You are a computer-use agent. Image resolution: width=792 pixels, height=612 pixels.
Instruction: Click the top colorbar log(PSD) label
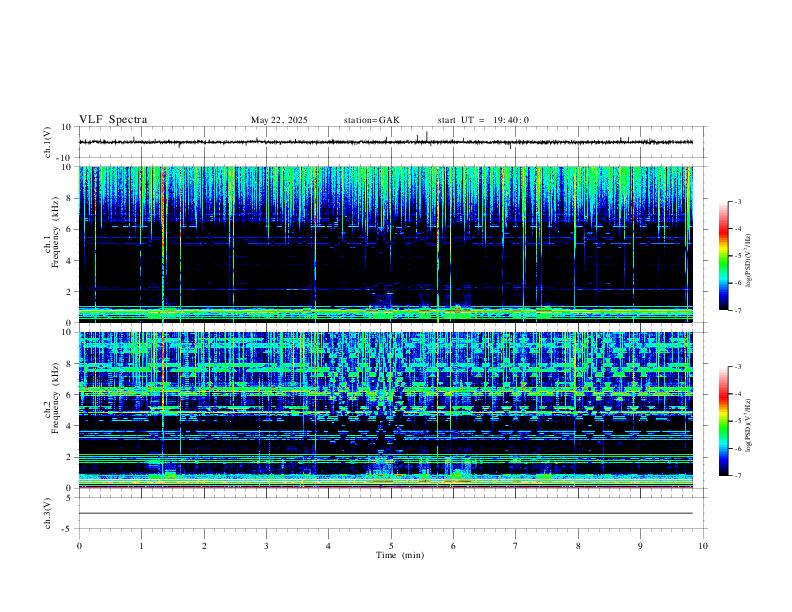[x=748, y=261]
